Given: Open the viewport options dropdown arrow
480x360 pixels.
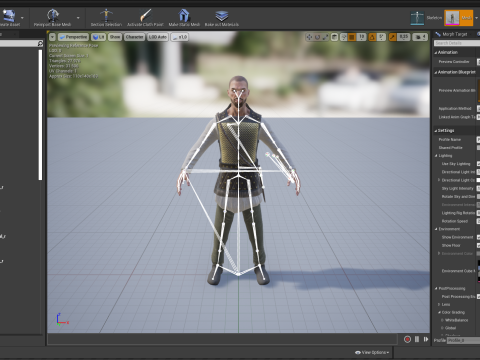Looking at the screenshot, I should click(52, 37).
